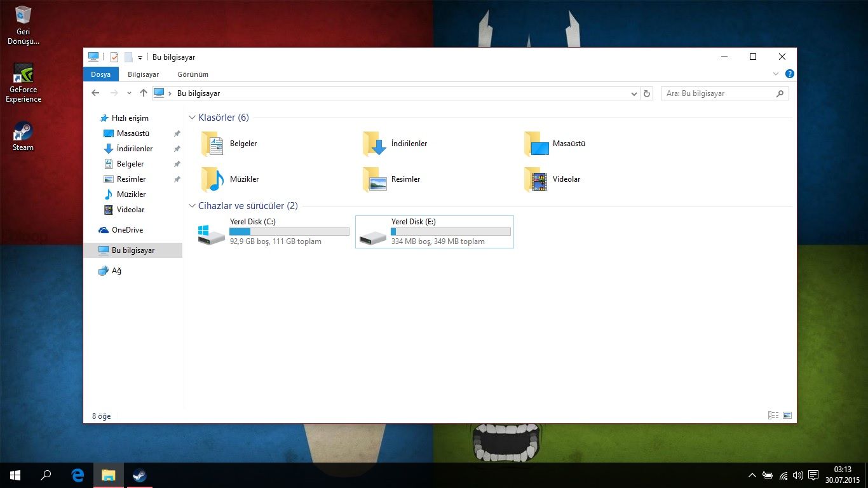Open Müzikler in the navigation pane
The width and height of the screenshot is (868, 488).
click(131, 194)
